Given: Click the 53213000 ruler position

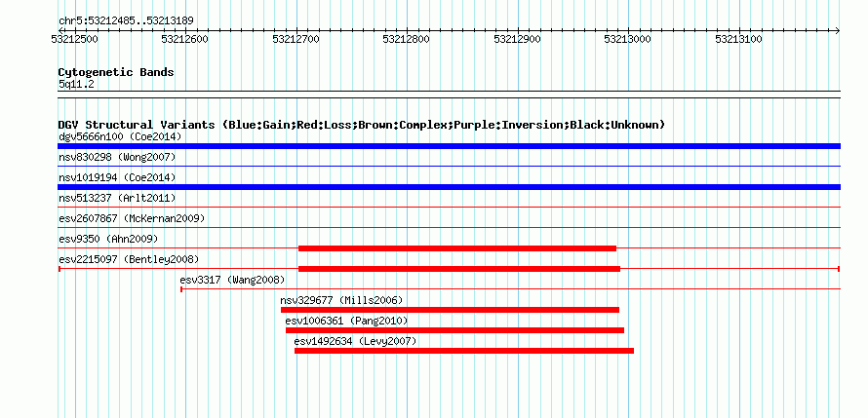Looking at the screenshot, I should point(628,40).
